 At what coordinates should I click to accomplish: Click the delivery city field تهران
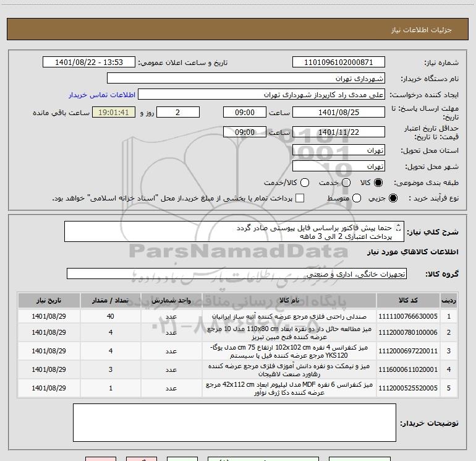pos(339,166)
